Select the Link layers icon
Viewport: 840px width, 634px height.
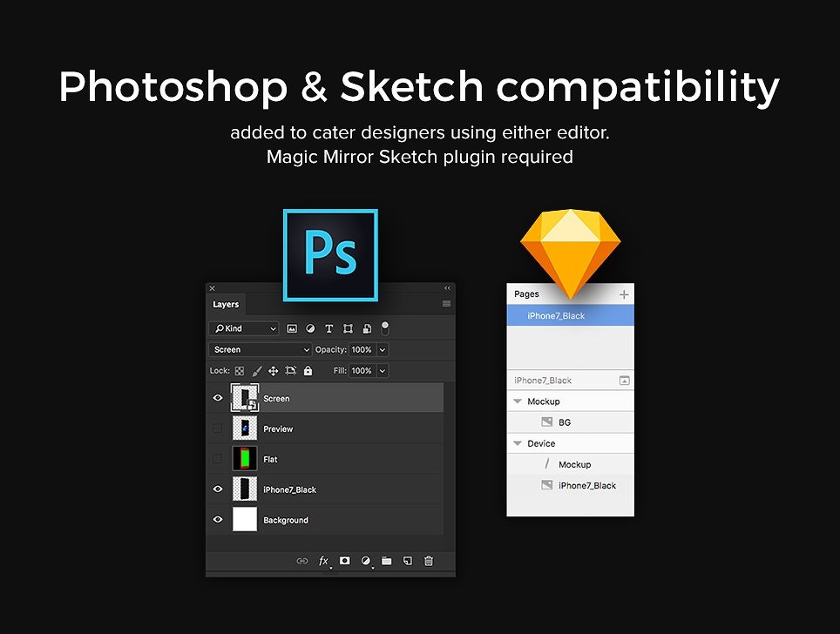(302, 560)
